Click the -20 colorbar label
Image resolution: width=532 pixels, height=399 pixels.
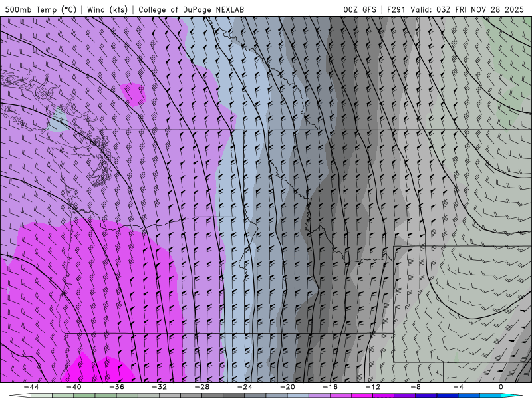click(287, 387)
